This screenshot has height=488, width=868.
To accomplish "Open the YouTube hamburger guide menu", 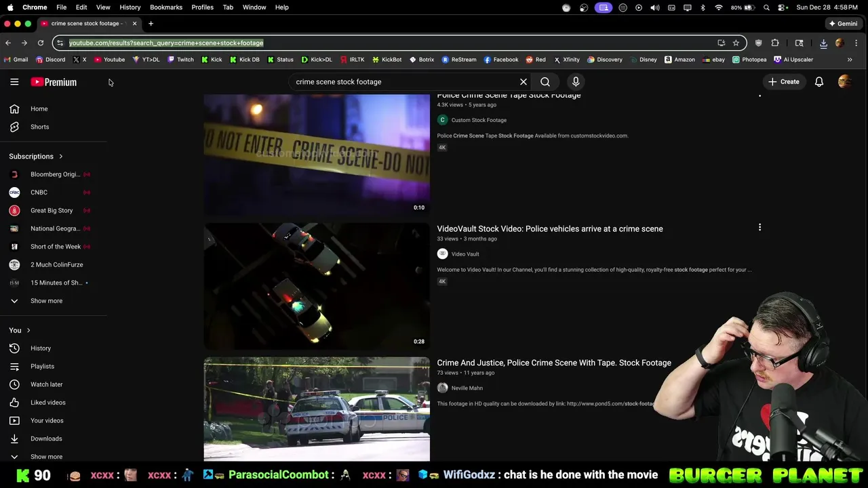I will point(14,82).
